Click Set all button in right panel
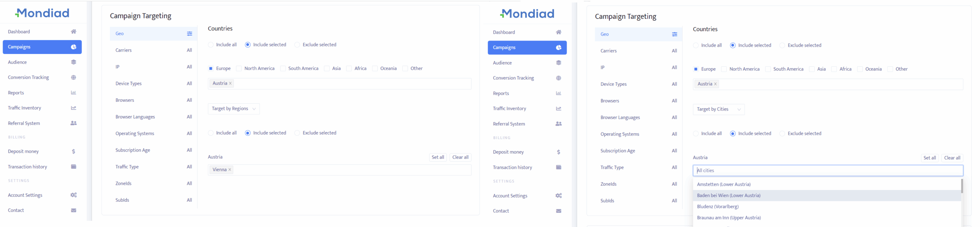The image size is (980, 227). point(929,158)
